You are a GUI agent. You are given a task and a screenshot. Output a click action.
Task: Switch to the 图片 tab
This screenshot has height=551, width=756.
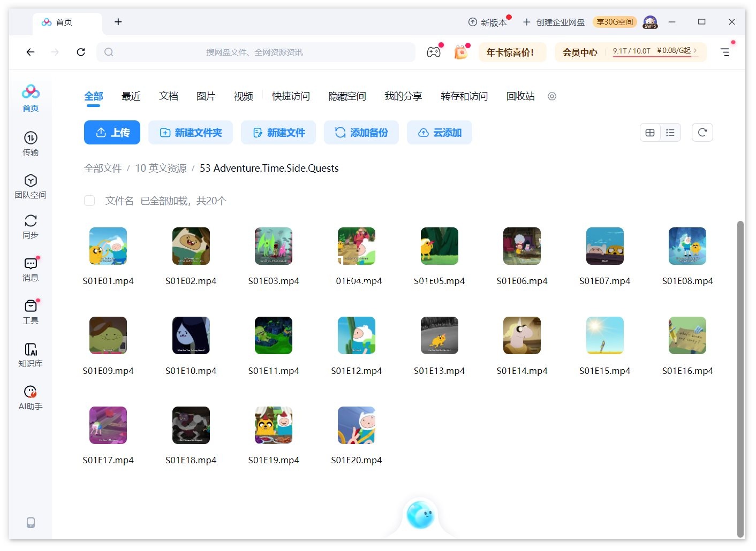pos(206,96)
